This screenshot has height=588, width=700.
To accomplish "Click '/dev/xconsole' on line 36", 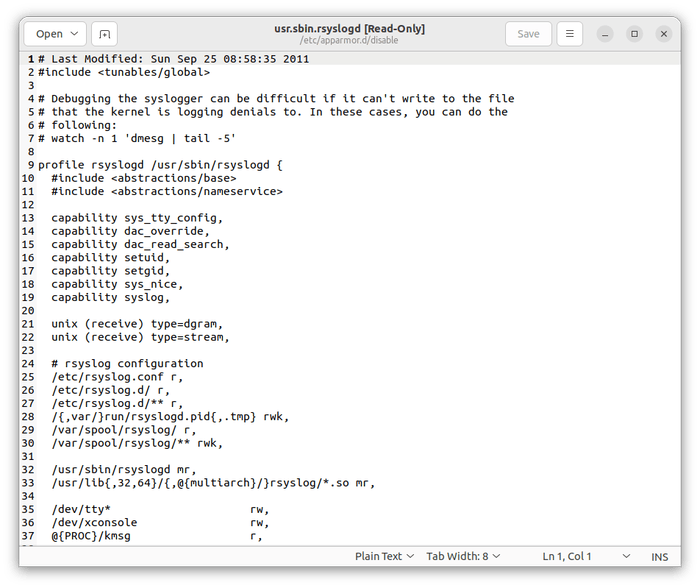I will [x=94, y=522].
